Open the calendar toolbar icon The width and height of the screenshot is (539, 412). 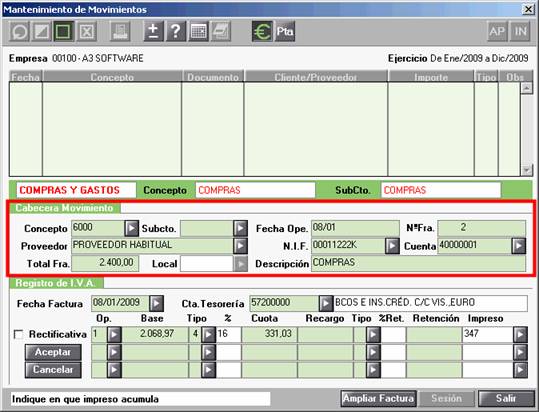click(x=198, y=32)
